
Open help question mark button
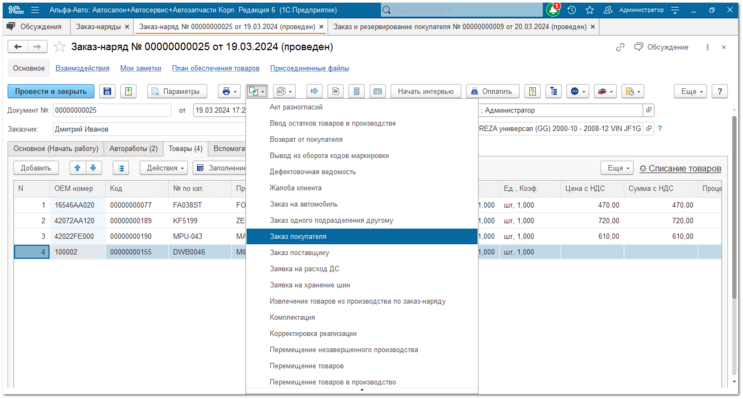(x=720, y=91)
